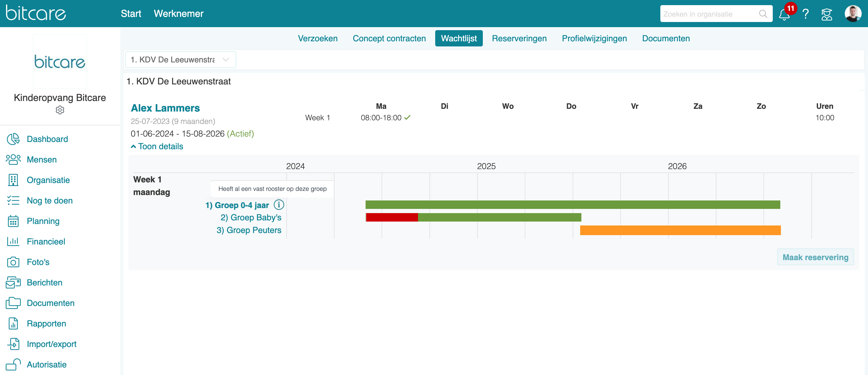Click the Berichten envelope icon
This screenshot has height=375, width=868.
[x=13, y=282]
